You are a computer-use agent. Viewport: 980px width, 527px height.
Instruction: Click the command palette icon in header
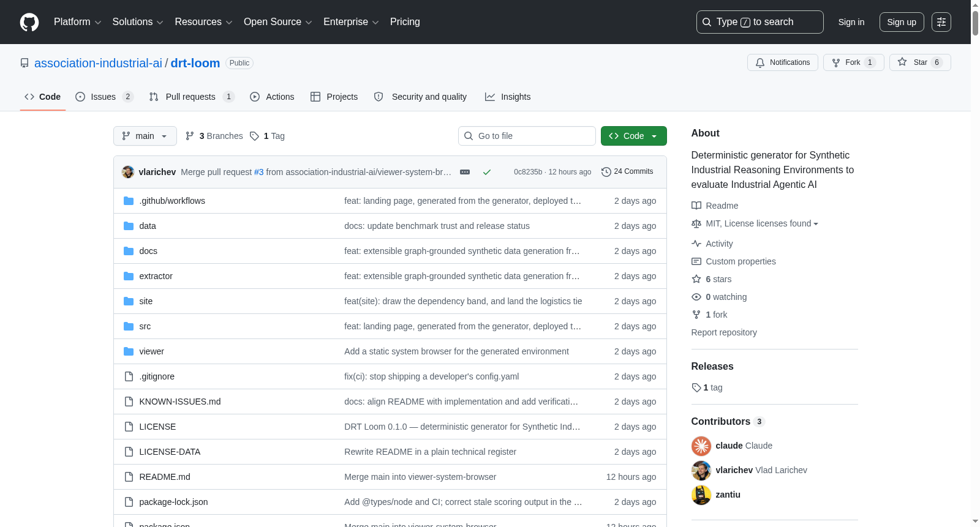[941, 22]
